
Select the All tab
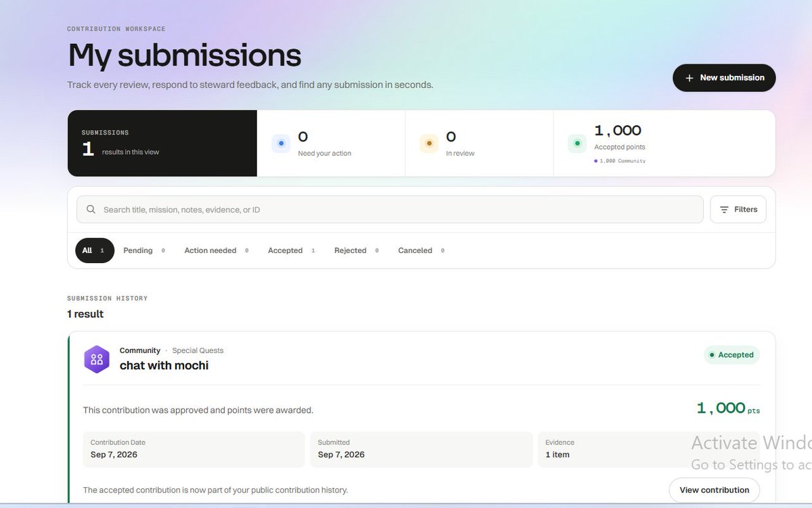tap(95, 250)
